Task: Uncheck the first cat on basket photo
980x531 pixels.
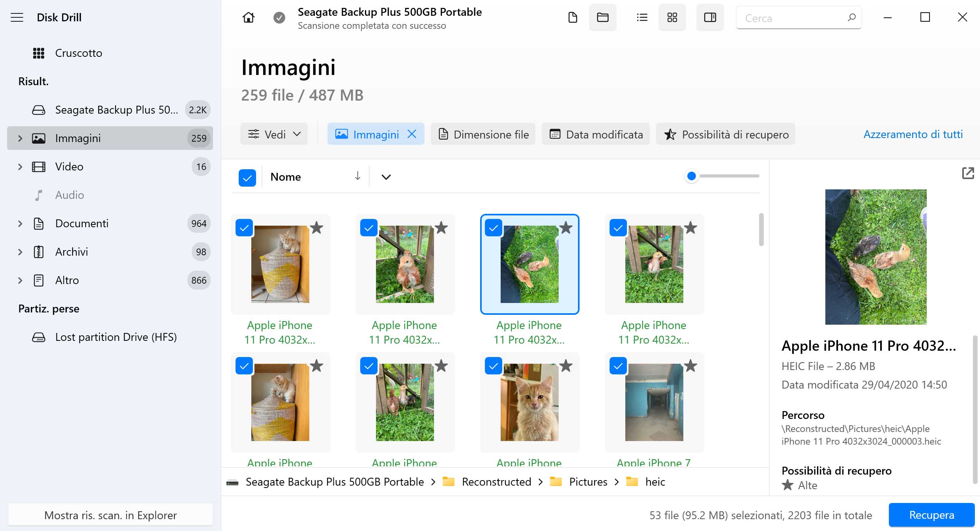Action: pyautogui.click(x=244, y=228)
